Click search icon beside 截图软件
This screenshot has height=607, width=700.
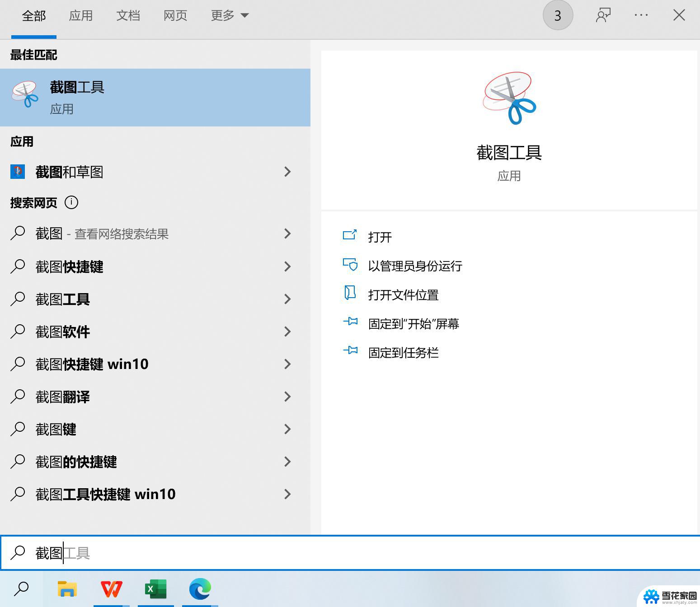click(x=18, y=332)
